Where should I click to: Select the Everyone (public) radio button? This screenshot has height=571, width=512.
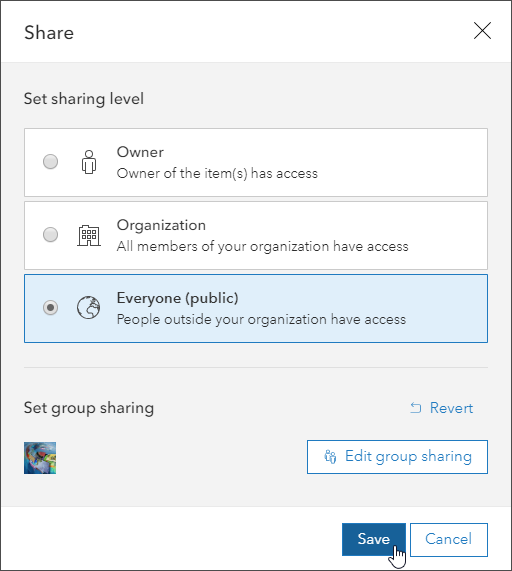tap(50, 308)
